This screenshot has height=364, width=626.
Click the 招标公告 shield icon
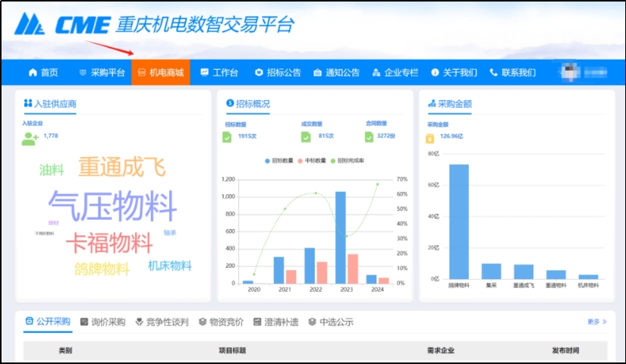click(259, 73)
